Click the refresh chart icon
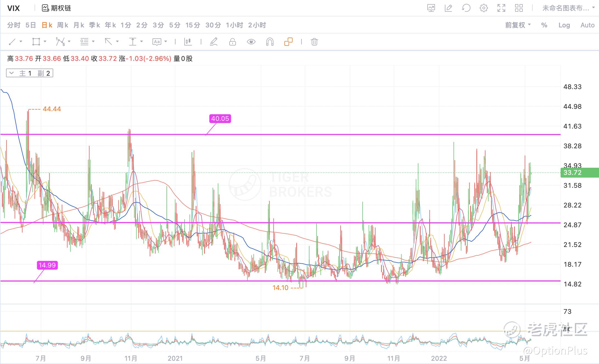Screen dimensions: 599x364 tap(466, 8)
